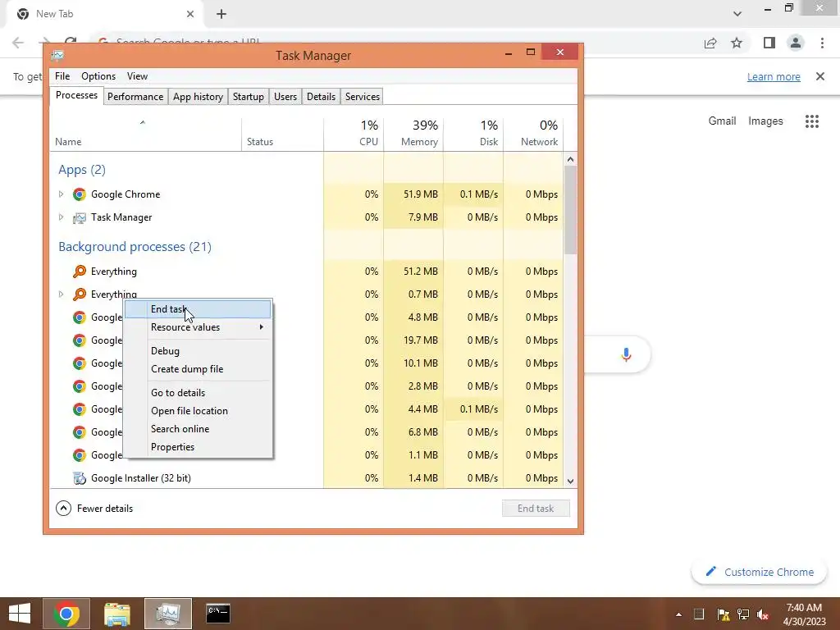The image size is (840, 630).
Task: Switch to the Users tab
Action: (285, 97)
